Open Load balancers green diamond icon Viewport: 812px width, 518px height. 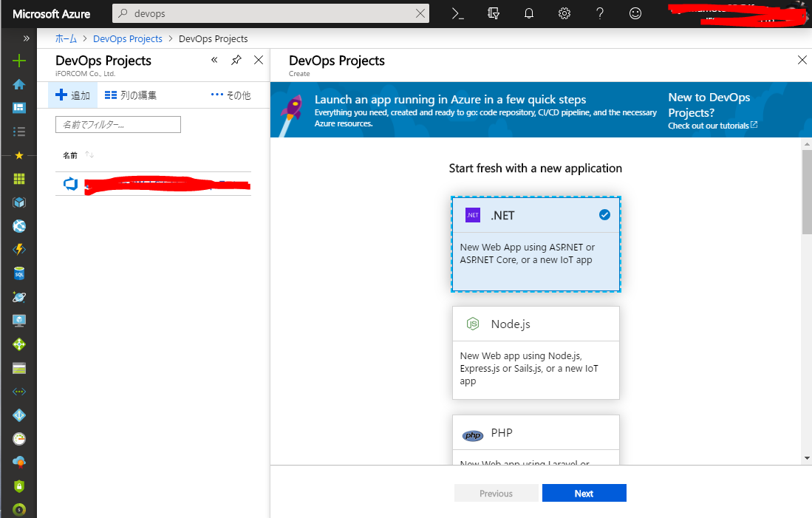(x=19, y=344)
